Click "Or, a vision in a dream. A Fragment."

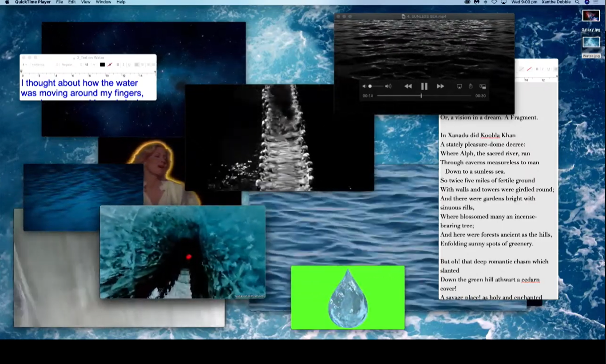(x=489, y=118)
